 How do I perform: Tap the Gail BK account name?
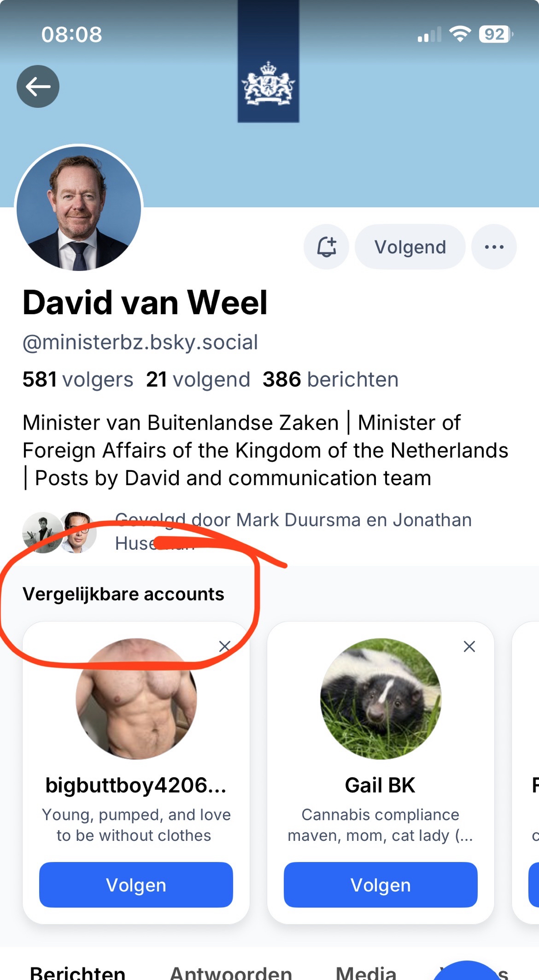point(380,785)
